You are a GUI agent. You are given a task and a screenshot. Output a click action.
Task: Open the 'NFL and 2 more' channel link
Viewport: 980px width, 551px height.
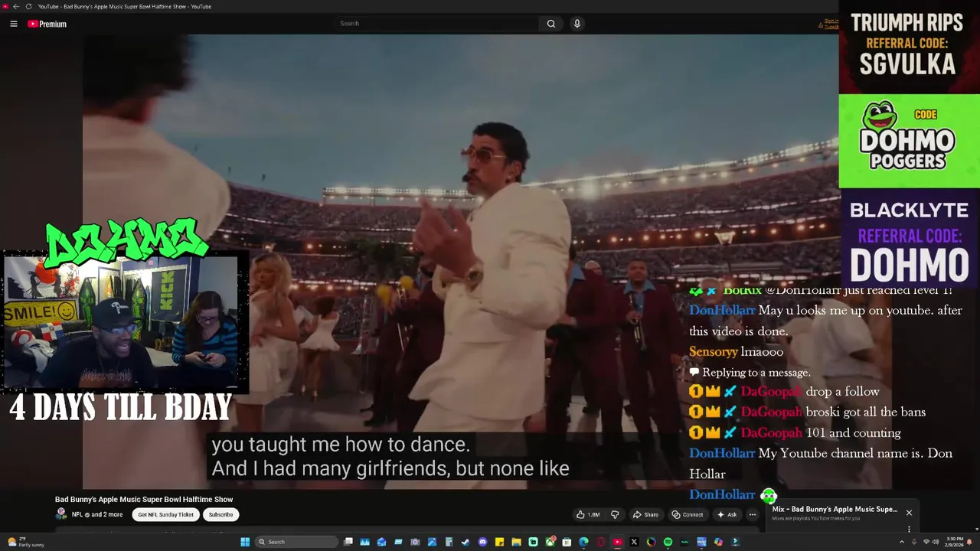[97, 514]
